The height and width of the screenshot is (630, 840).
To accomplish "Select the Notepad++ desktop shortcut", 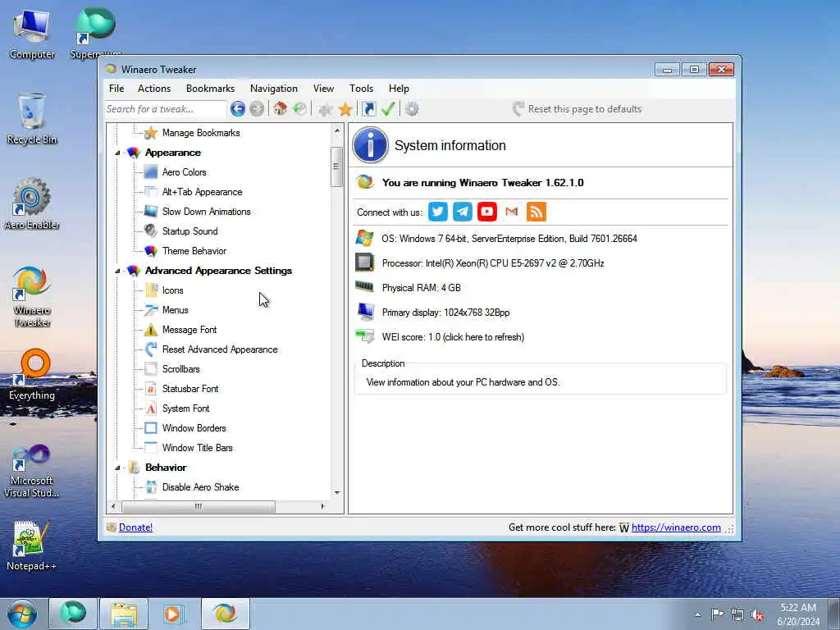I will pos(31,546).
